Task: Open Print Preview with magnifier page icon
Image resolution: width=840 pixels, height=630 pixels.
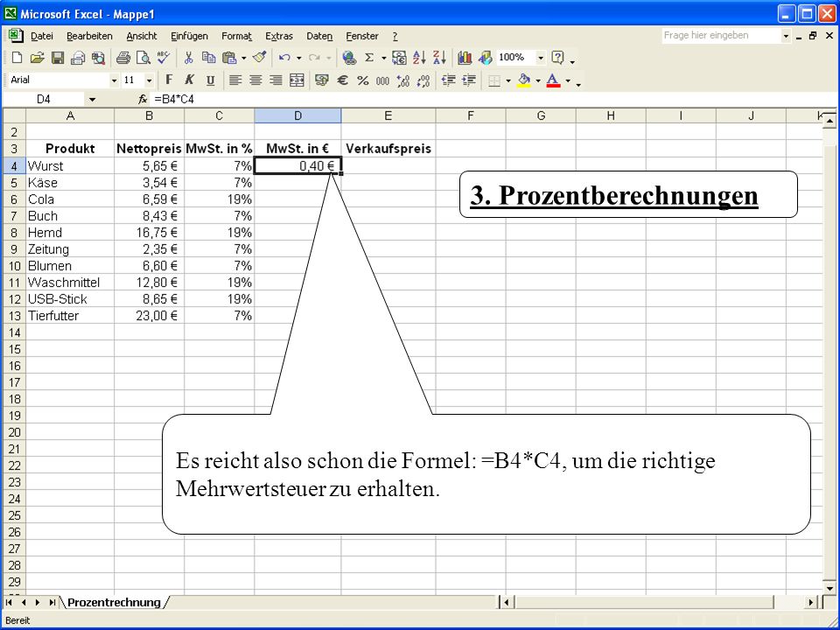Action: point(143,58)
